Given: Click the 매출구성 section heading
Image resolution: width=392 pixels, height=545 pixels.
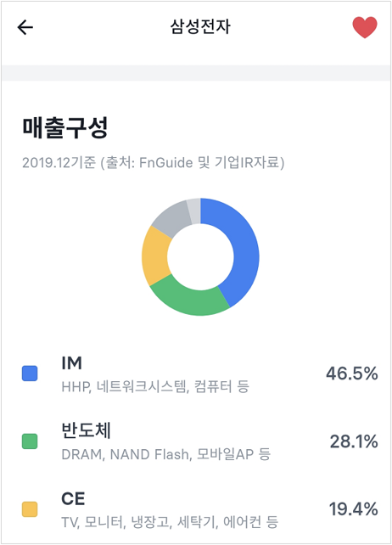Looking at the screenshot, I should tap(65, 127).
